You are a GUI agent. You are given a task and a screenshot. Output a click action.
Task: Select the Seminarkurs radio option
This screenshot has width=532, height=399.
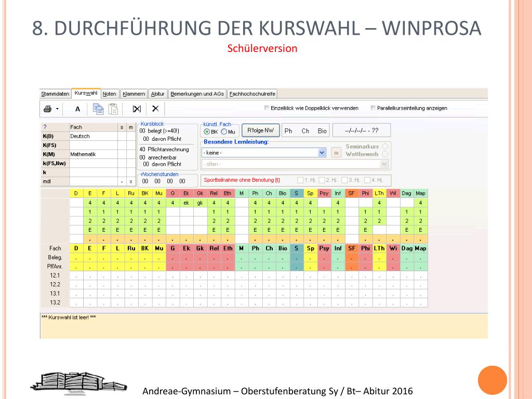385,146
